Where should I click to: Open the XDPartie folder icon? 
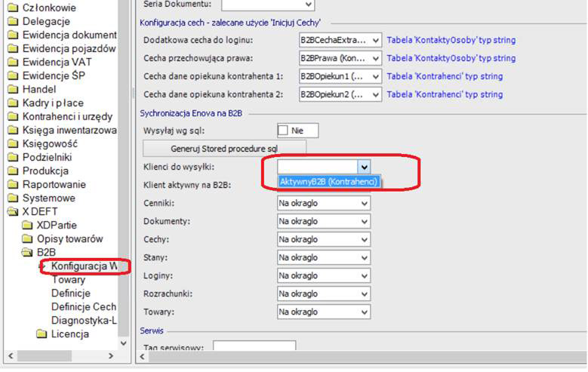[x=26, y=225]
